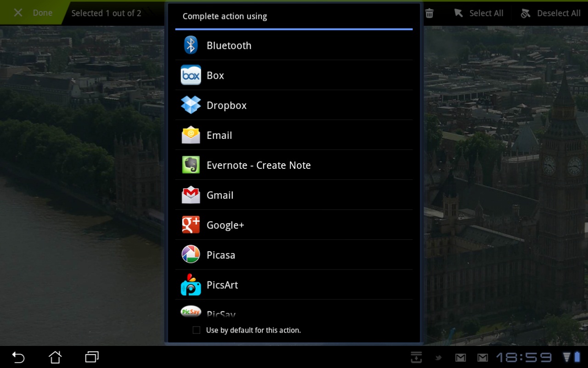Select the Dropbox icon
The width and height of the screenshot is (588, 368).
pyautogui.click(x=191, y=105)
